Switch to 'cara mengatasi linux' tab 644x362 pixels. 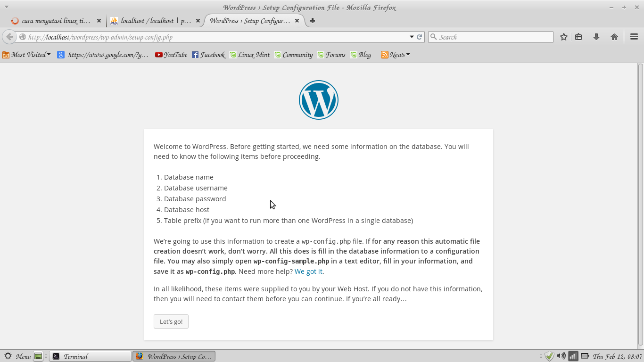coord(57,21)
